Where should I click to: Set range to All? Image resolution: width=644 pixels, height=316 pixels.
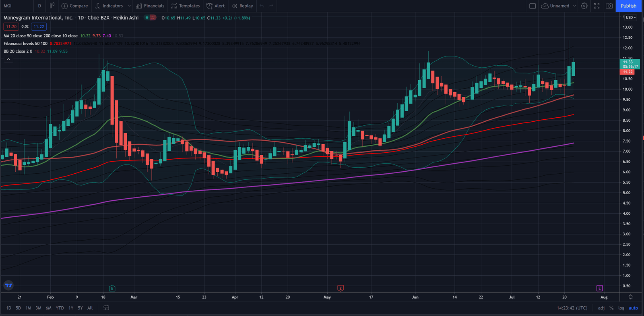[x=90, y=308]
